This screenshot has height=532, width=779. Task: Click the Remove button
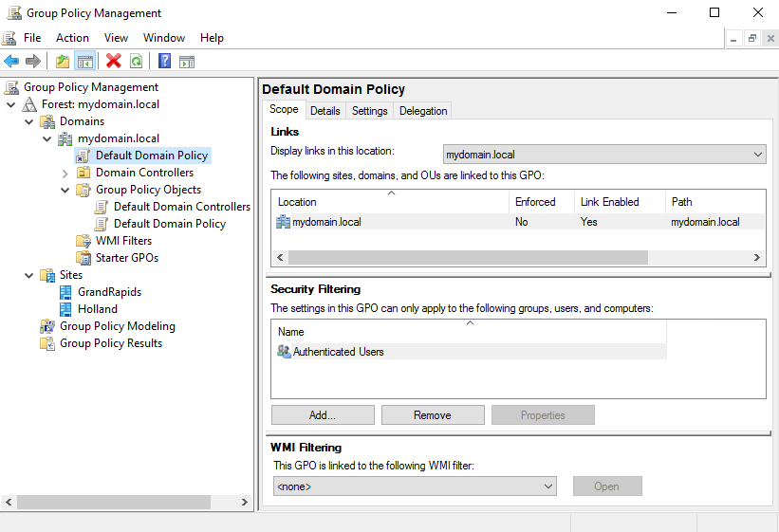432,415
